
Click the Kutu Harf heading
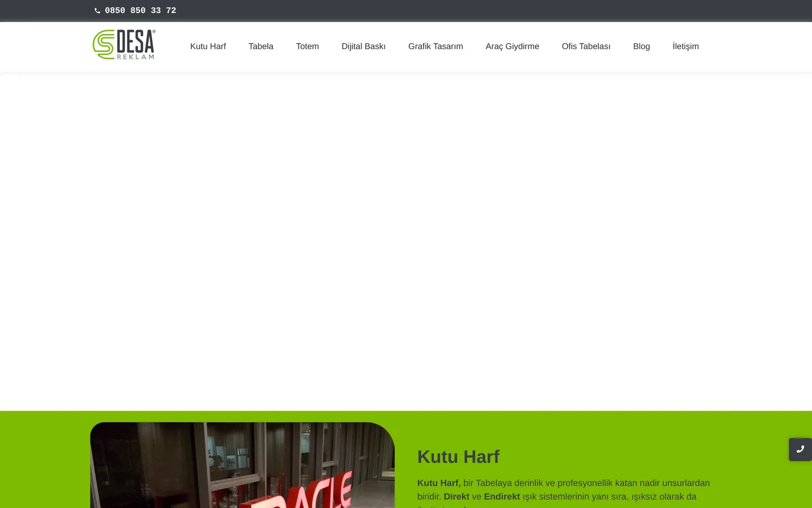tap(458, 457)
